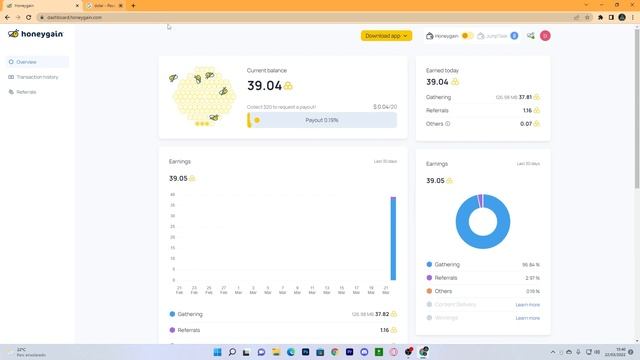The image size is (640, 360).
Task: Click the Others info icon
Action: [448, 124]
